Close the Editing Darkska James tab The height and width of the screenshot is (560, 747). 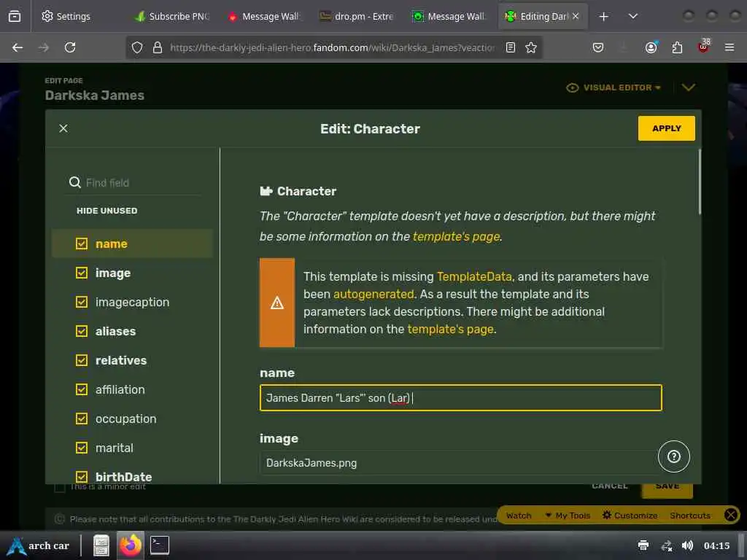[576, 16]
